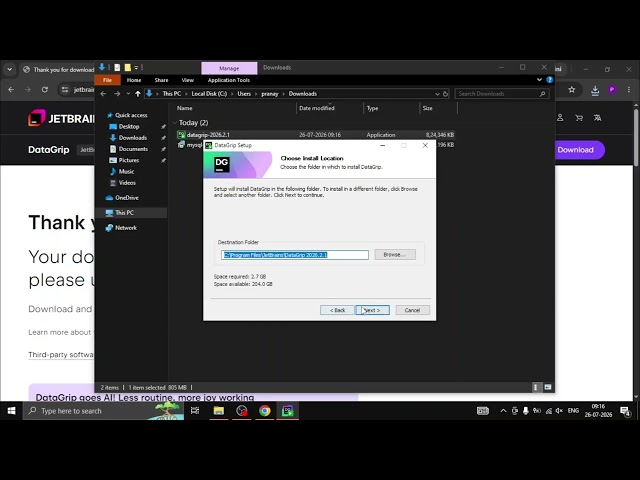Collapse the Explorer ribbon chevron

[x=539, y=80]
